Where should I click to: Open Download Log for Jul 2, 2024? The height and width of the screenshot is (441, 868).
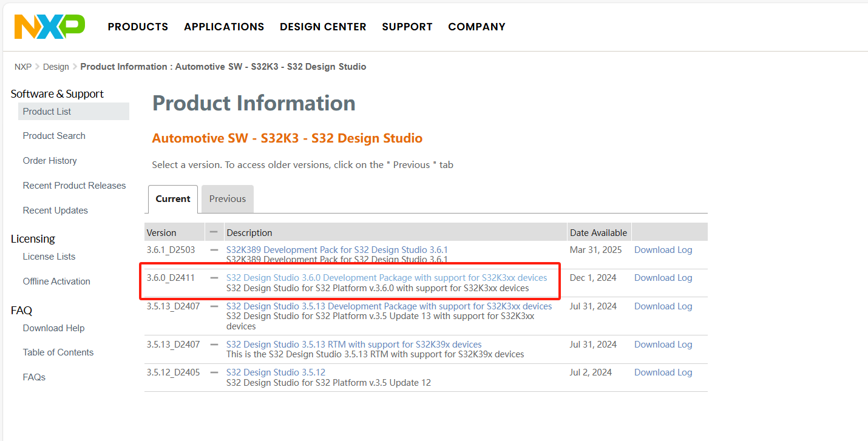click(663, 372)
